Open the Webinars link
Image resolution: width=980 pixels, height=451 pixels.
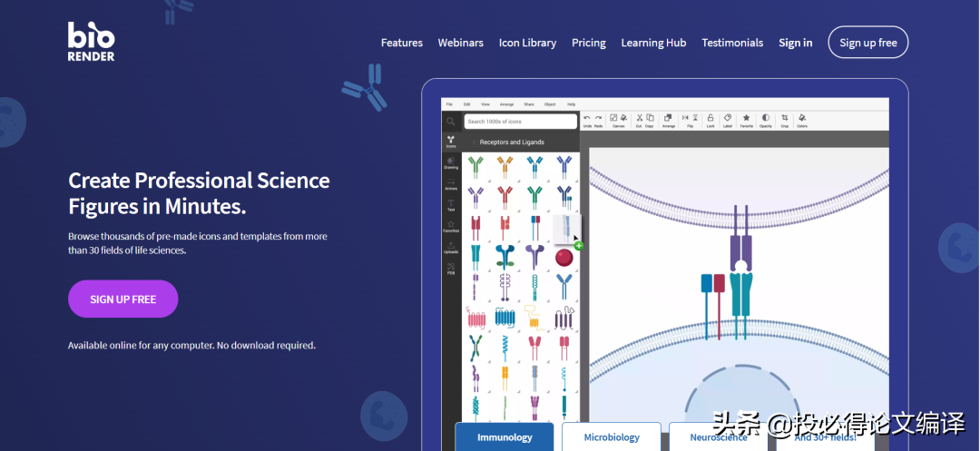tap(461, 43)
